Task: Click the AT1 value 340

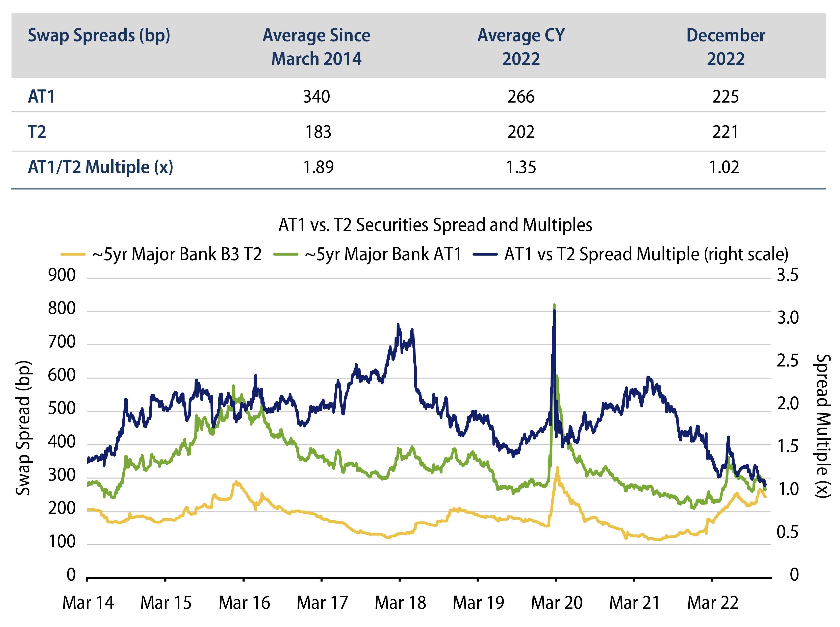Action: click(316, 96)
